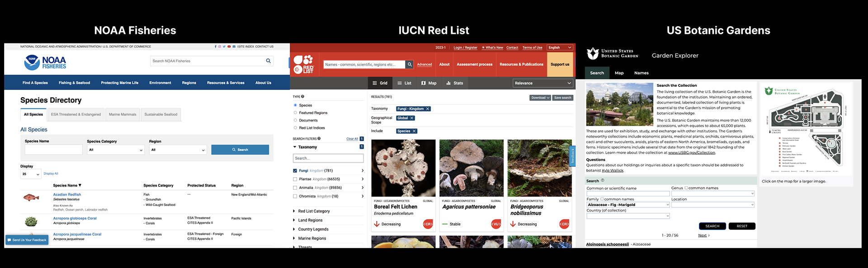Screen dimensions: 868x268
Task: Click CR badge on Bridgeoporus nobilissimus
Action: [564, 224]
